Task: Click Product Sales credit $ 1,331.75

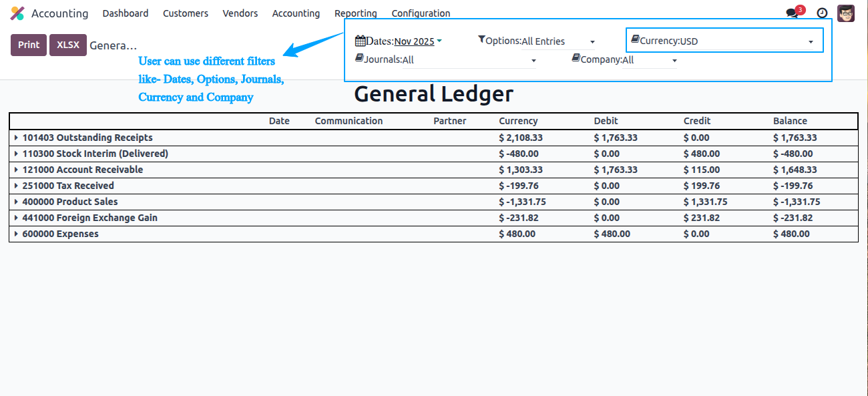Action: click(705, 202)
